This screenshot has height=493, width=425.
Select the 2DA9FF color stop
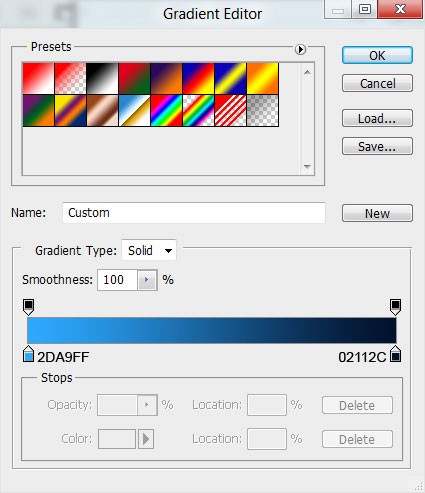click(x=29, y=354)
